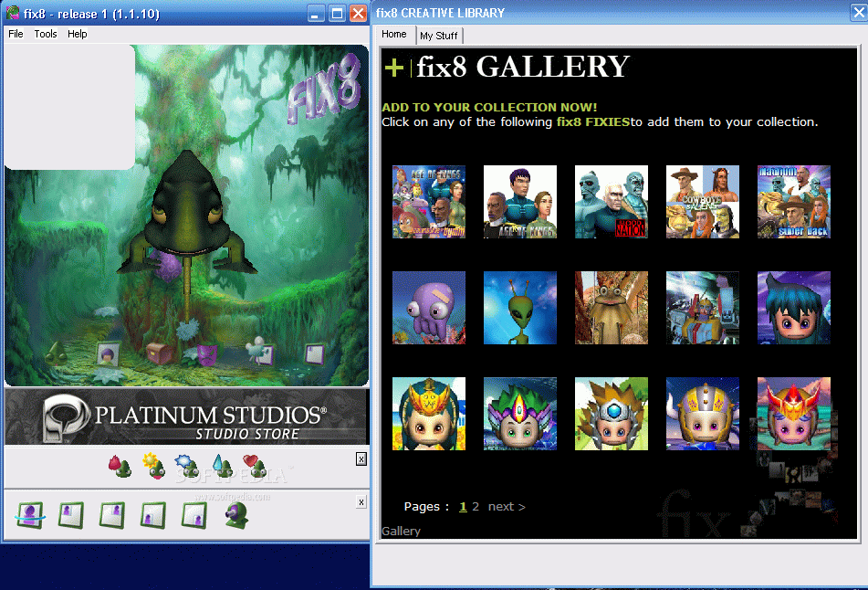
Task: Add the purple octopus fixie thumbnail
Action: pyautogui.click(x=429, y=308)
